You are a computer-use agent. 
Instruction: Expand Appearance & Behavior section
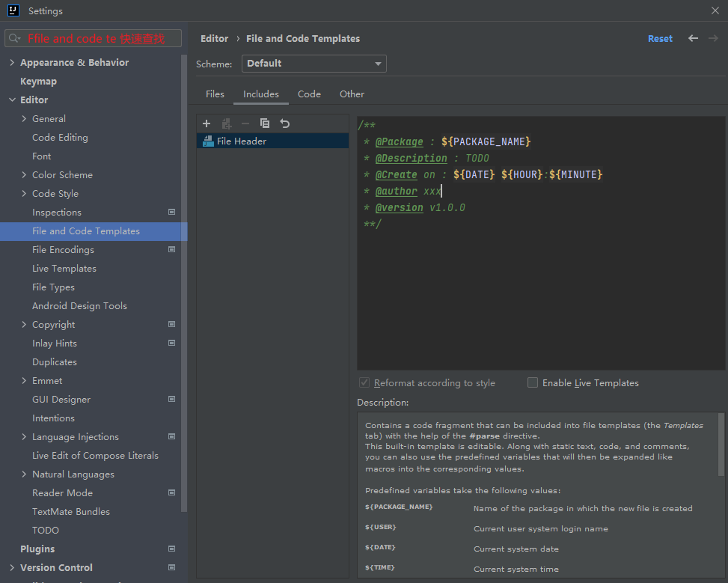[x=12, y=62]
